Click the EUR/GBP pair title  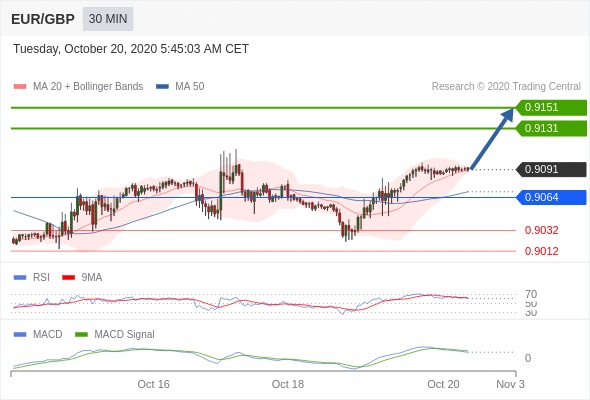tap(43, 19)
